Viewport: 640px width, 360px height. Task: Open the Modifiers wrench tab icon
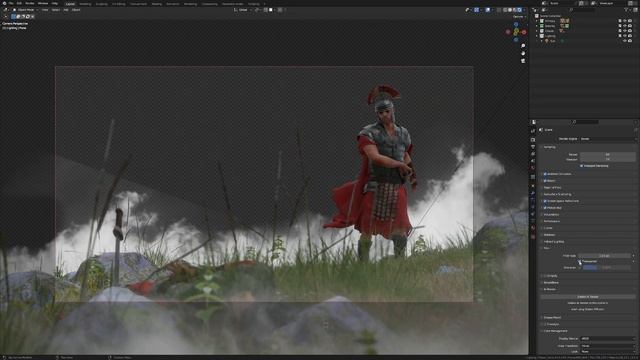(533, 193)
